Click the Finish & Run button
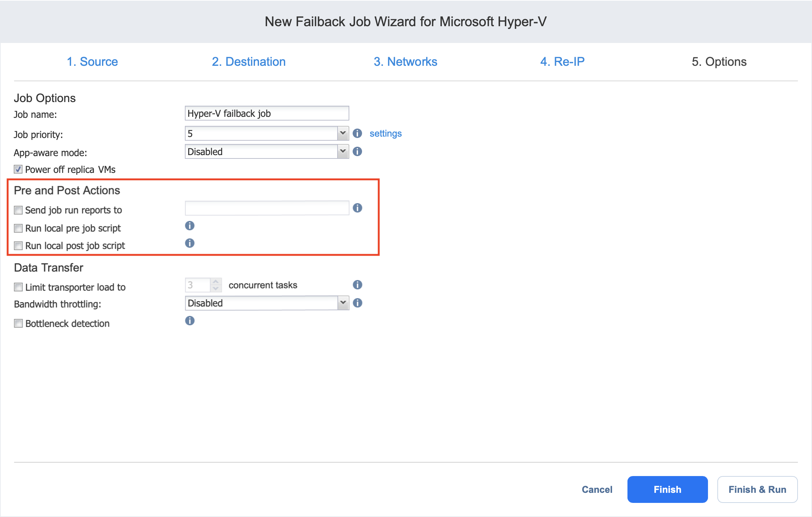 tap(757, 489)
